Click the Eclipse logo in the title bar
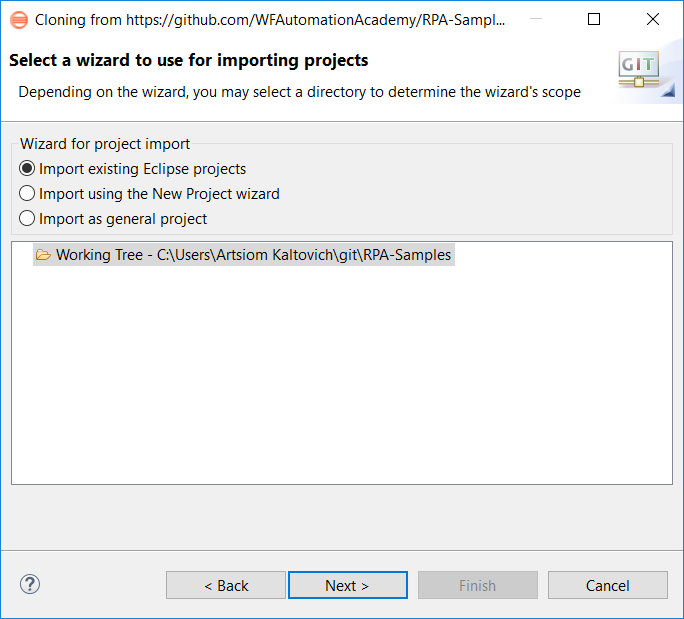This screenshot has width=684, height=619. pos(19,20)
